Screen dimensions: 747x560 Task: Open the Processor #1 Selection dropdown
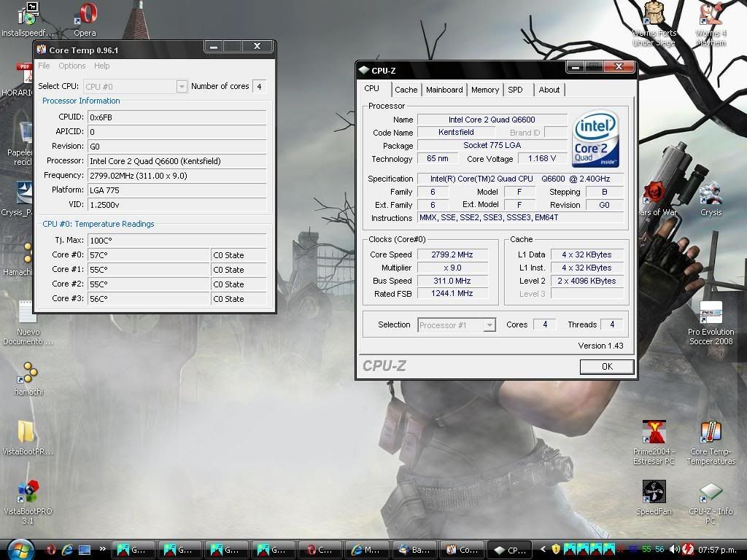(x=457, y=325)
